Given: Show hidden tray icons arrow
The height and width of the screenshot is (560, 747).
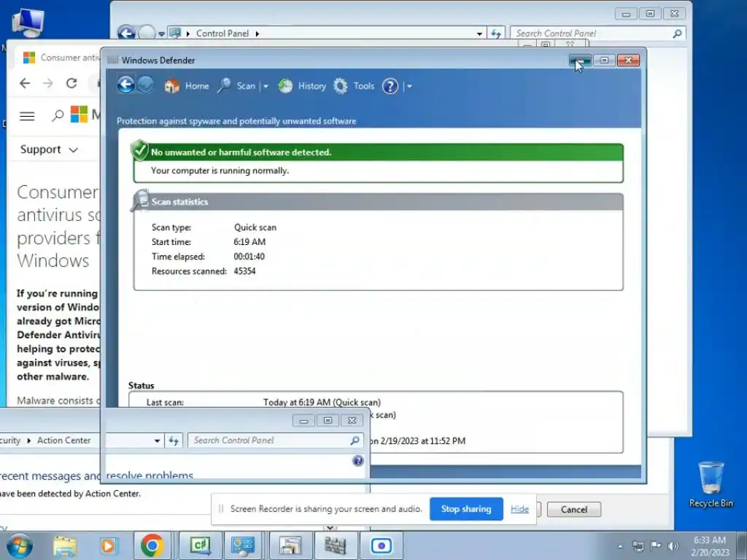Looking at the screenshot, I should [620, 546].
